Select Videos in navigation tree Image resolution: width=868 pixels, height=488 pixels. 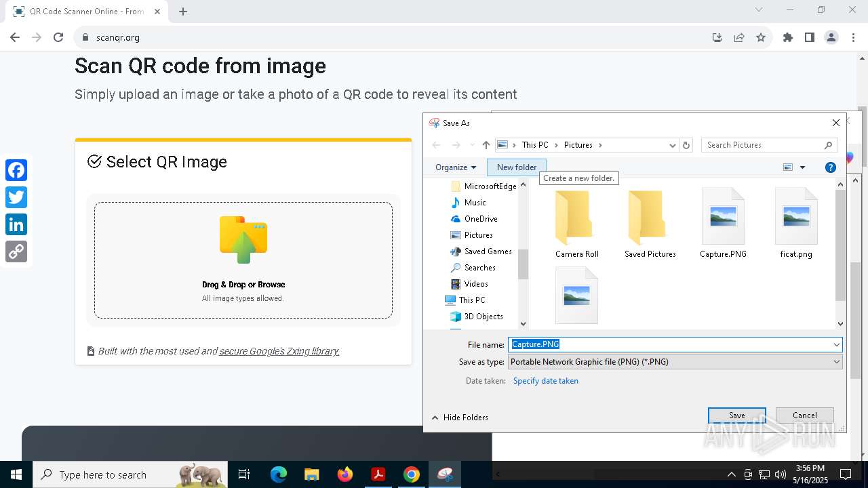pos(475,284)
